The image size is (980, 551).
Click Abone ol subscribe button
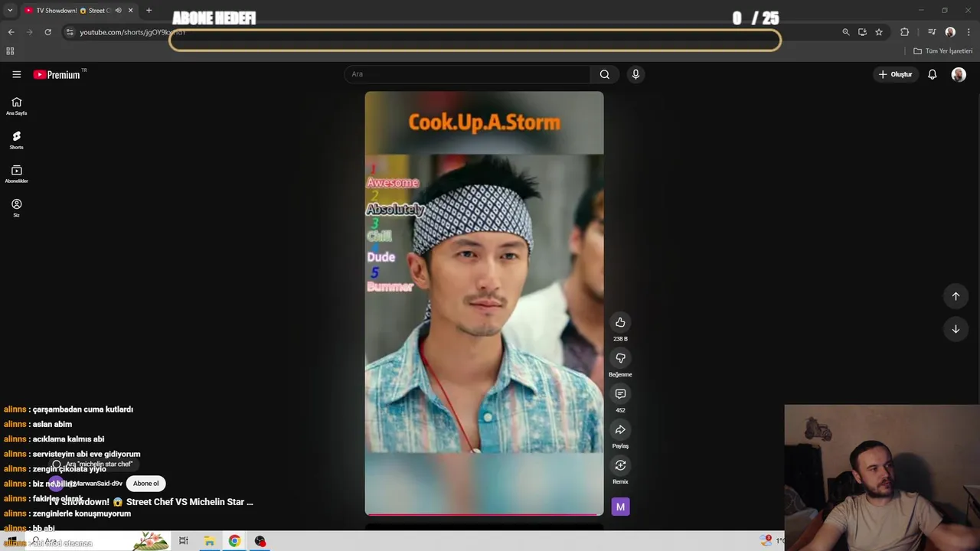click(145, 484)
